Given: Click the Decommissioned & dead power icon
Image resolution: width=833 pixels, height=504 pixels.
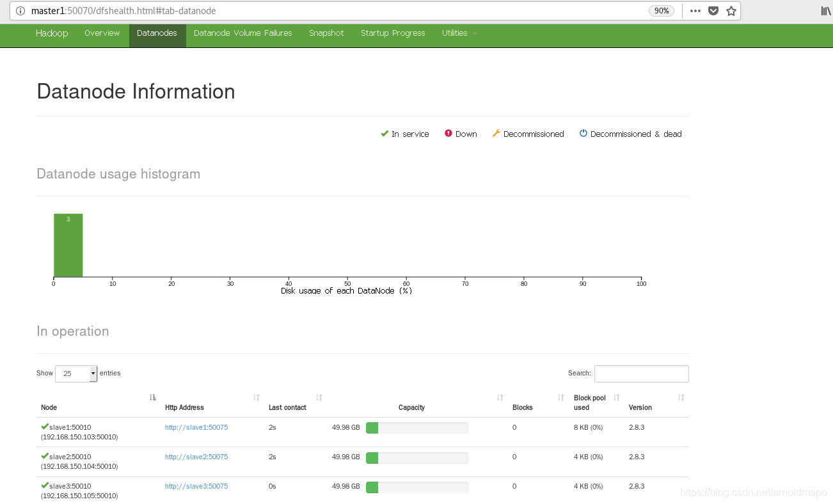Looking at the screenshot, I should pyautogui.click(x=583, y=134).
